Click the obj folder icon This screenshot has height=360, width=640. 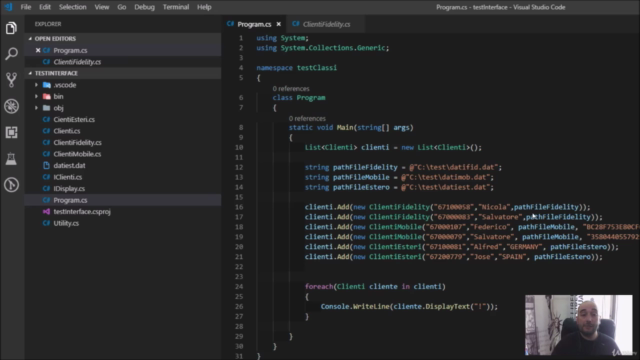(47, 108)
